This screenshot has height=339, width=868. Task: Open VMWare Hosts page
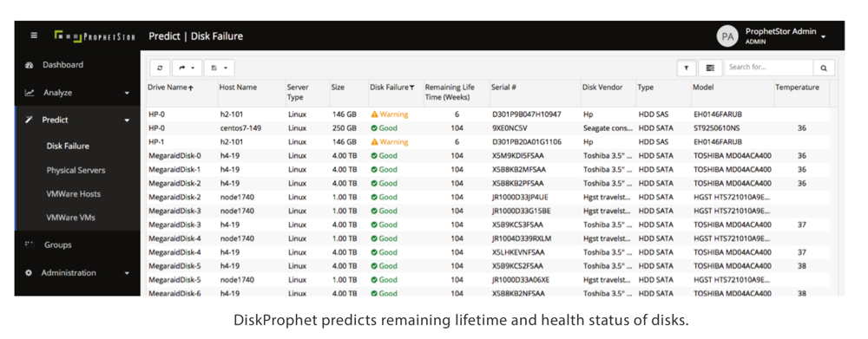[74, 194]
